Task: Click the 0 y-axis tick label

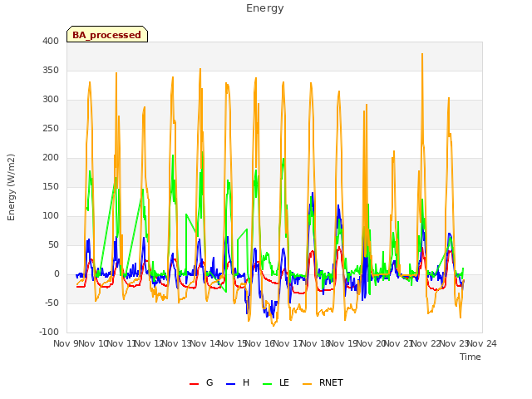Action: tap(57, 274)
